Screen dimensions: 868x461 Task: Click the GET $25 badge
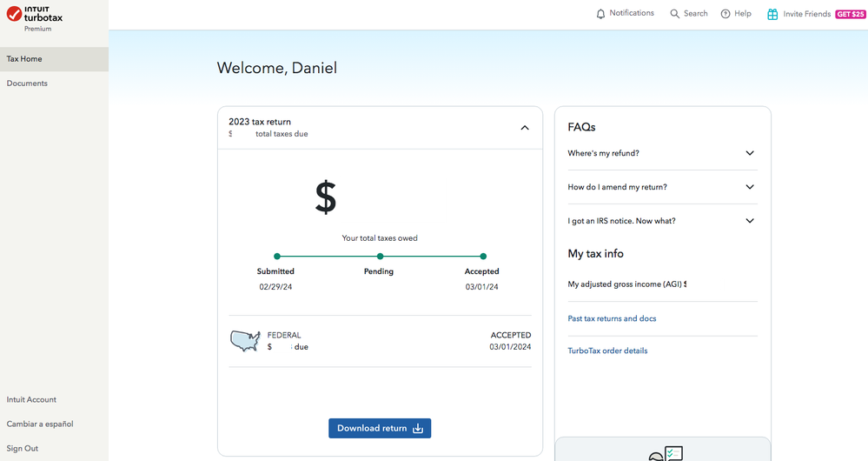point(851,15)
